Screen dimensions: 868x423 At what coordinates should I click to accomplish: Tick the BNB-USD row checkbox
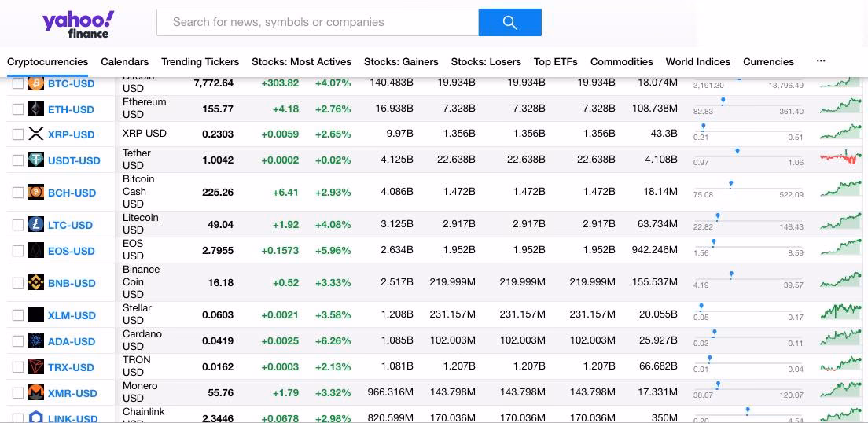(18, 283)
